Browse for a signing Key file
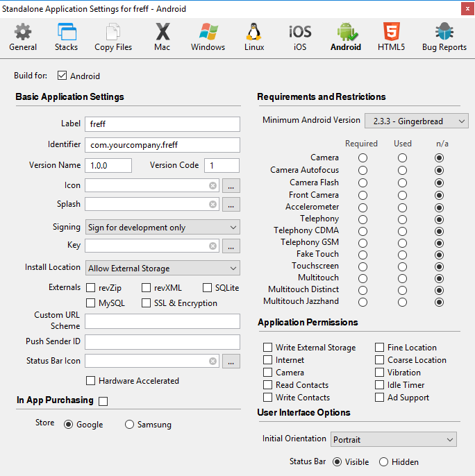The image size is (475, 476). point(232,246)
